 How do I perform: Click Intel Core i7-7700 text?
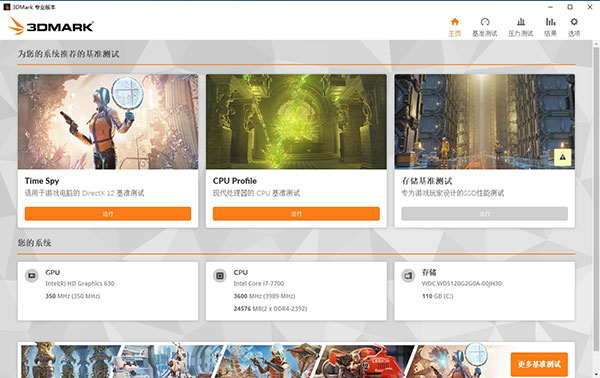tap(259, 284)
